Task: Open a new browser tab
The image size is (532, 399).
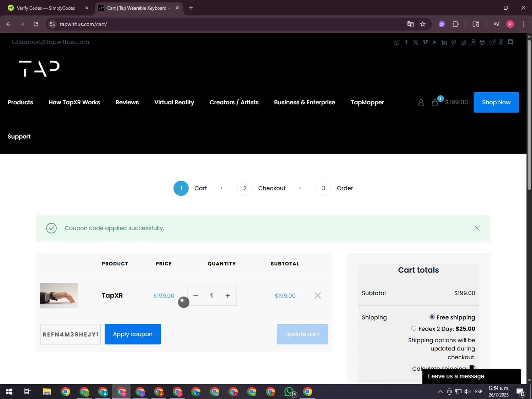Action: [191, 8]
